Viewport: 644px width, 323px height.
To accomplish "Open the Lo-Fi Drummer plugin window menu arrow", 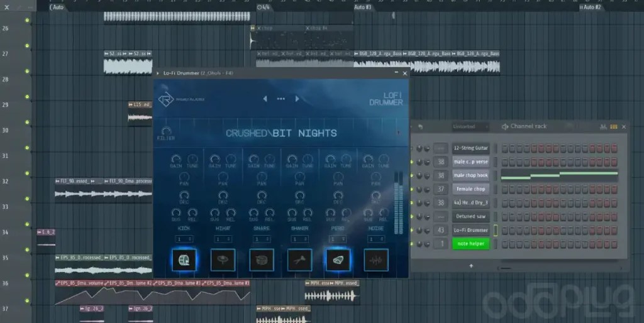I will pyautogui.click(x=158, y=74).
